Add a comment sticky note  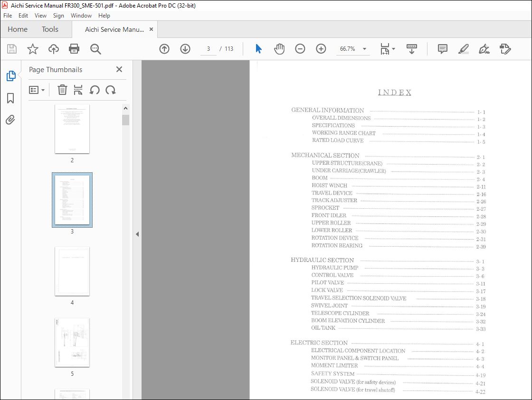point(442,49)
